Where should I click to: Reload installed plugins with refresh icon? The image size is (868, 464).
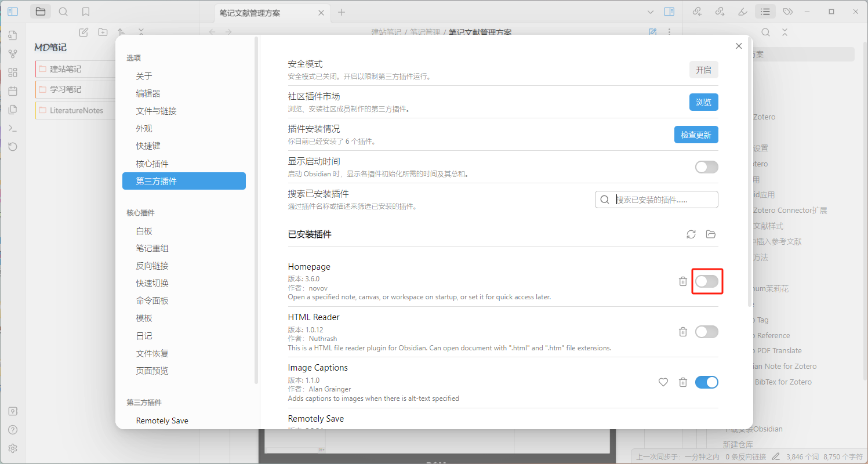coord(691,234)
